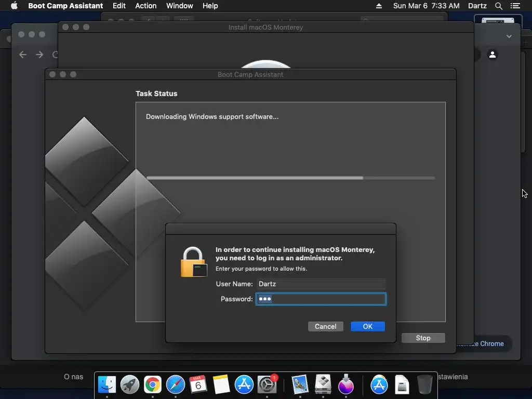The height and width of the screenshot is (399, 532).
Task: Open the Edit menu
Action: click(119, 6)
